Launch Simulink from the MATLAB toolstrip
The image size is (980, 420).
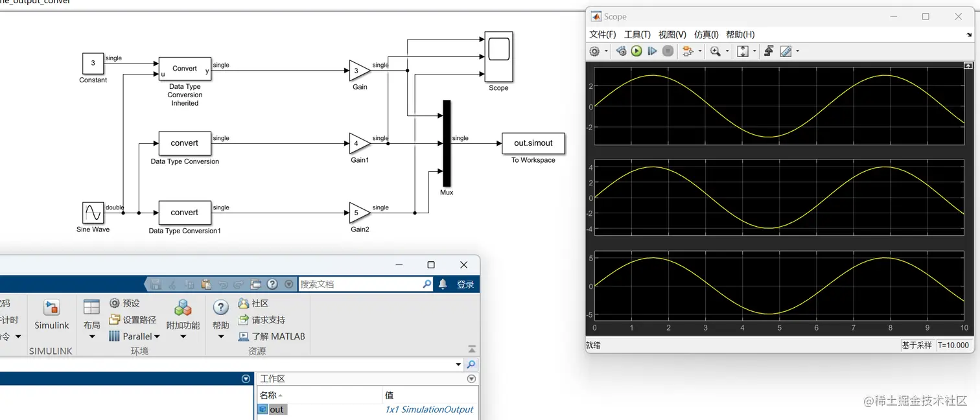click(x=52, y=315)
